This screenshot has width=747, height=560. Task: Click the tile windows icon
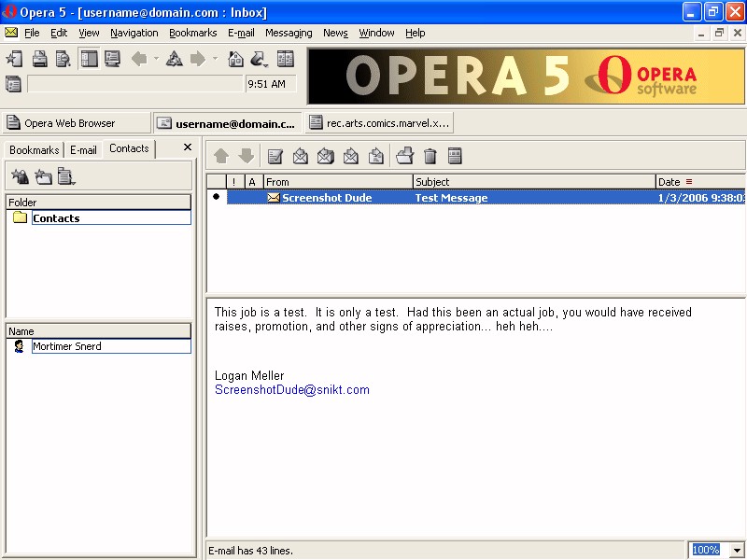(x=286, y=59)
